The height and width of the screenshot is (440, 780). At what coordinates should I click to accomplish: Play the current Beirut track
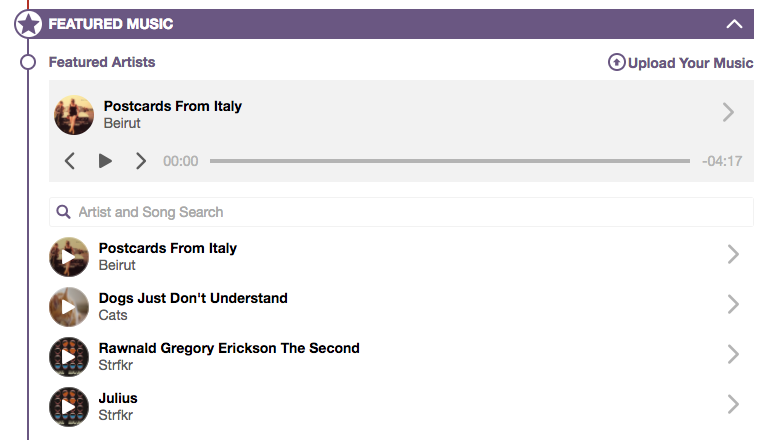[105, 161]
